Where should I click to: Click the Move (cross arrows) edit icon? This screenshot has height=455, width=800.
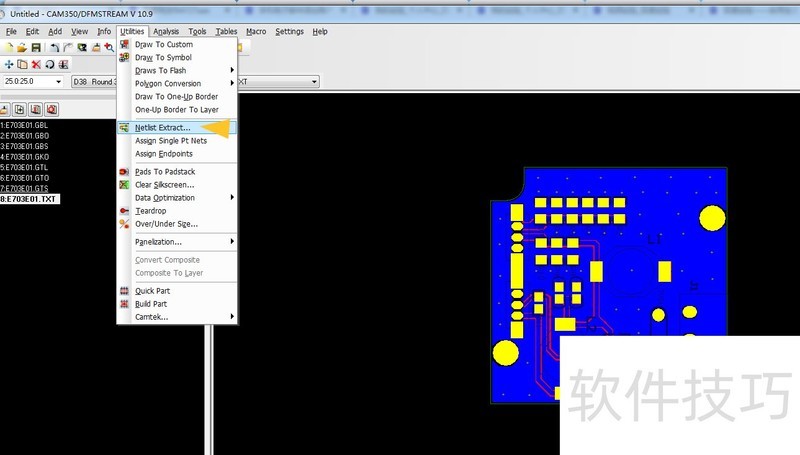[x=9, y=64]
